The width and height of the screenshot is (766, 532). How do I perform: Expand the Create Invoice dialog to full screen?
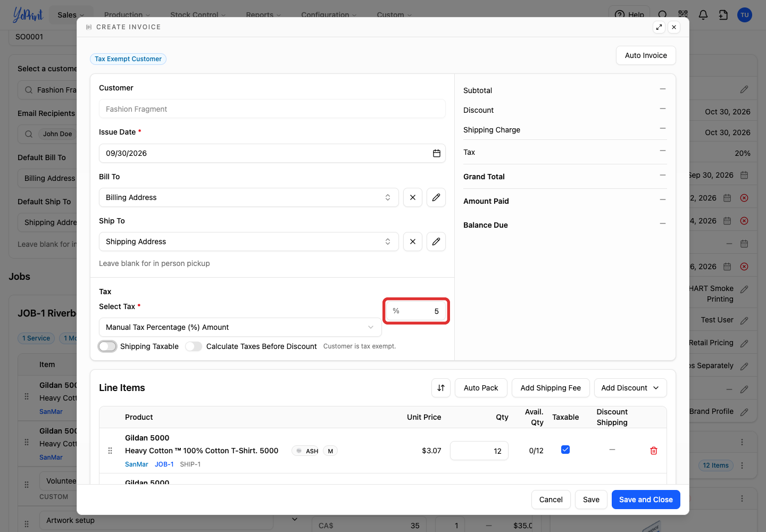pyautogui.click(x=659, y=27)
